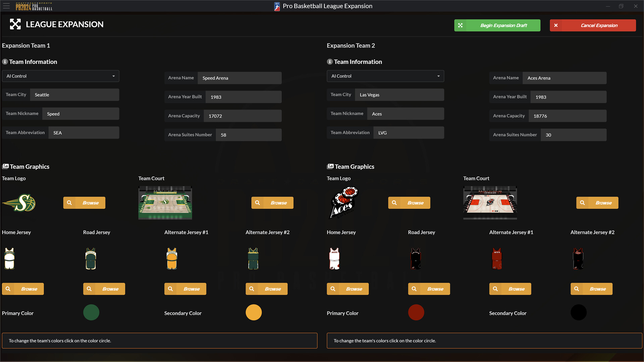Expand AI Control dropdown for Expansion Team 1
This screenshot has height=362, width=644.
(x=61, y=76)
